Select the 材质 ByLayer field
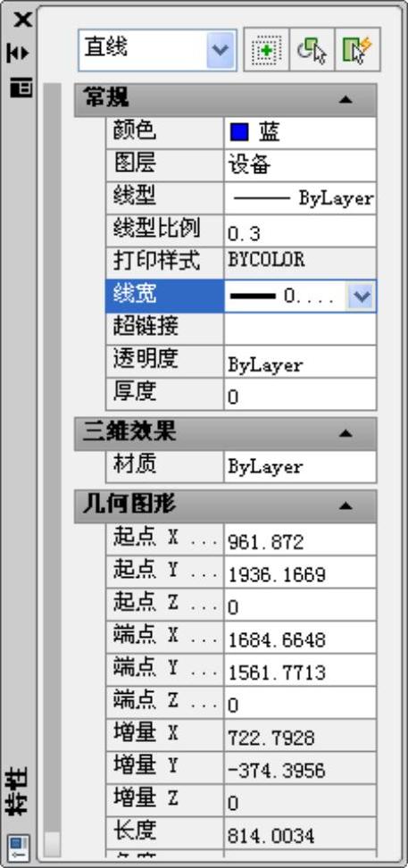 coord(300,466)
